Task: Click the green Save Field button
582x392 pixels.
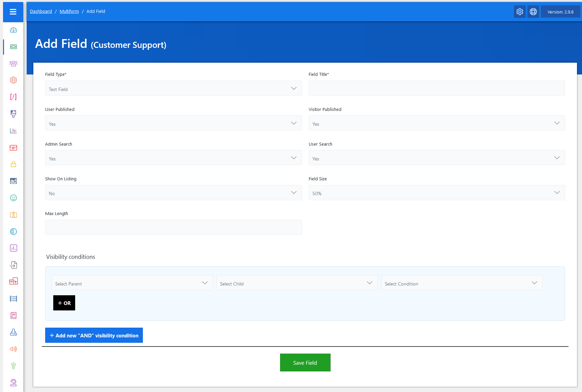Action: coord(305,363)
